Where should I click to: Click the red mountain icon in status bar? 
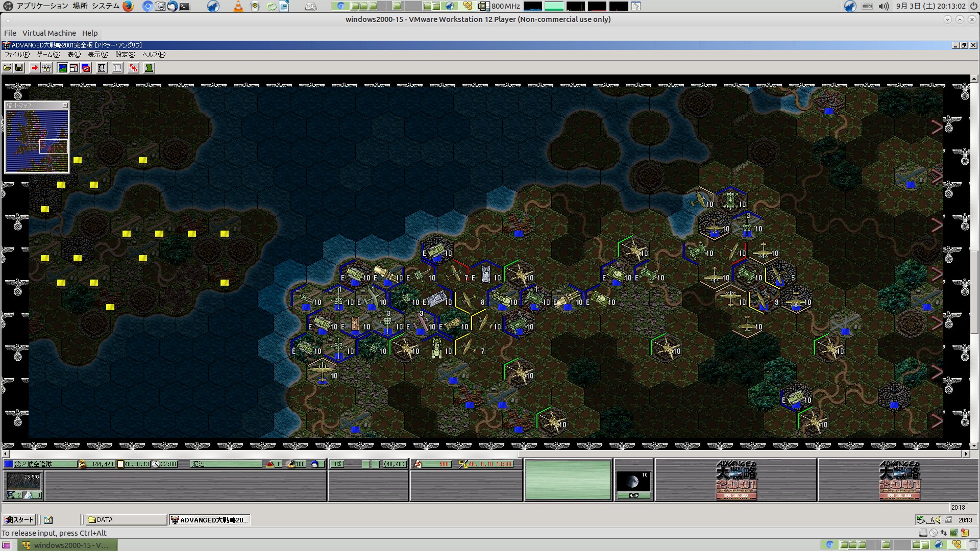pyautogui.click(x=271, y=464)
